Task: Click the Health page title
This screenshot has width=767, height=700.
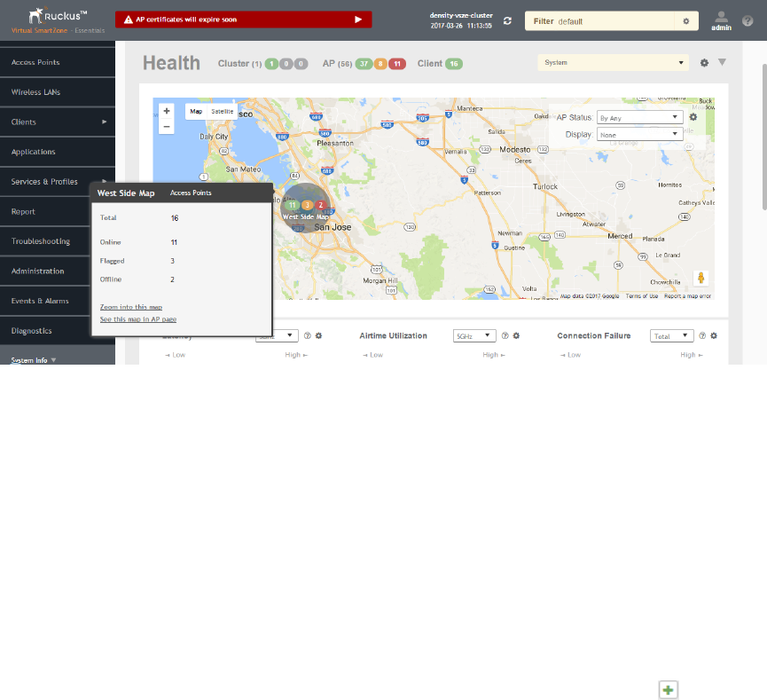Action: (171, 63)
